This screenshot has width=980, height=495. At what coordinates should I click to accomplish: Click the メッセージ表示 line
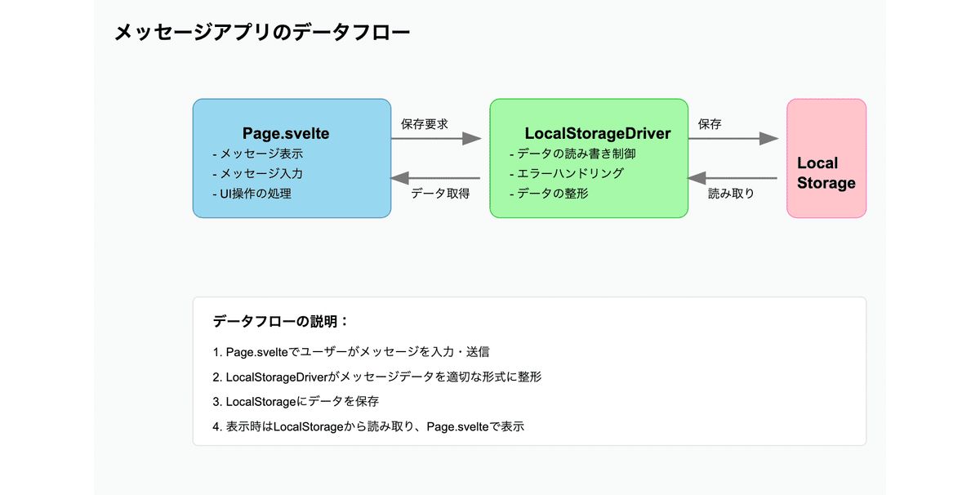click(257, 154)
